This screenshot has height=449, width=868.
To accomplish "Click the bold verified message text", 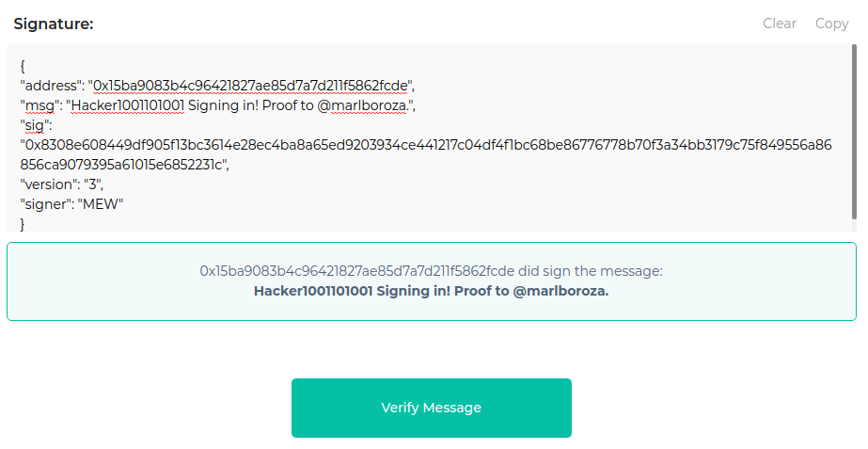I will 432,291.
